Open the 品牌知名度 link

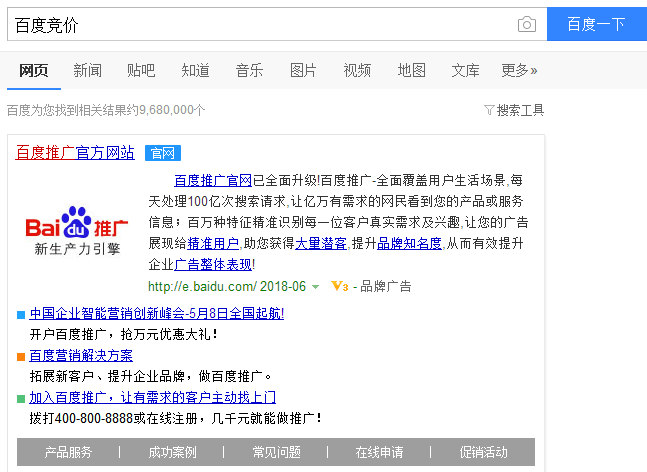point(409,243)
